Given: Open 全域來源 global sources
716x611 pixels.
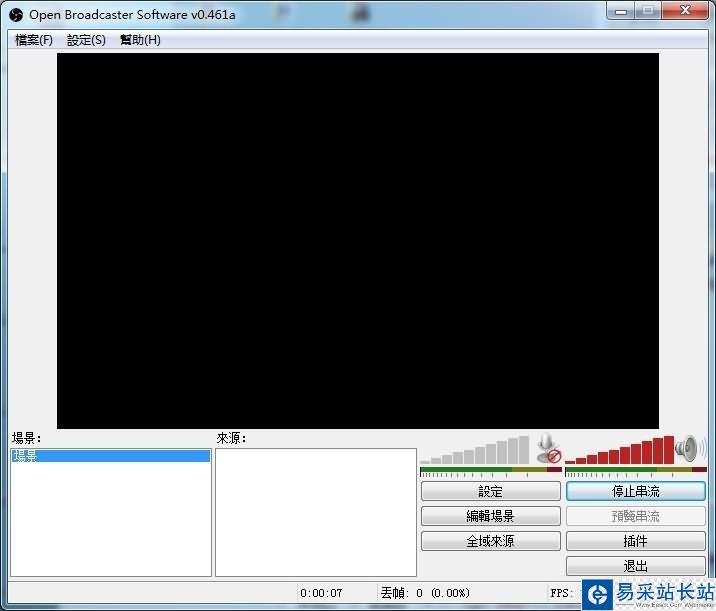Looking at the screenshot, I should coord(490,541).
